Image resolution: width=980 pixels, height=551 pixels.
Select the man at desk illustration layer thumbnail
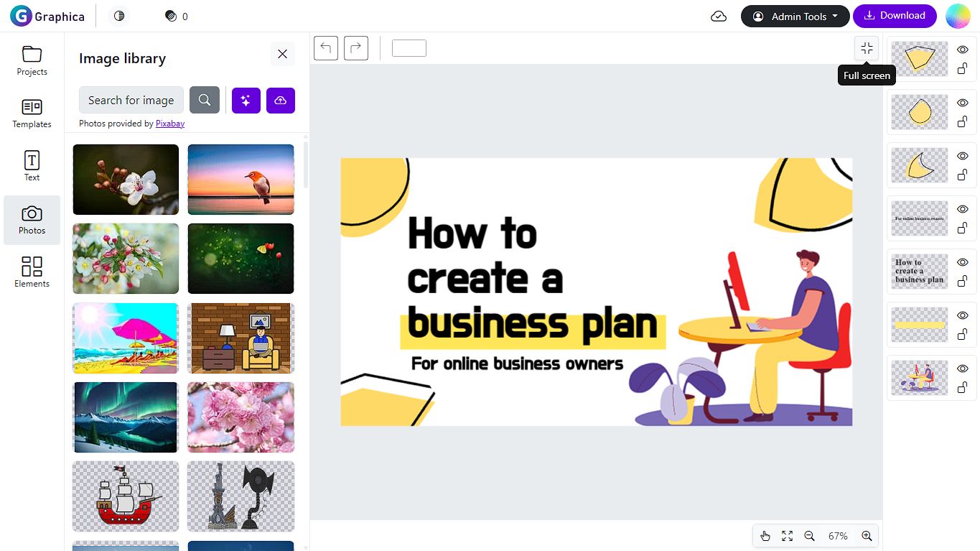tap(920, 378)
